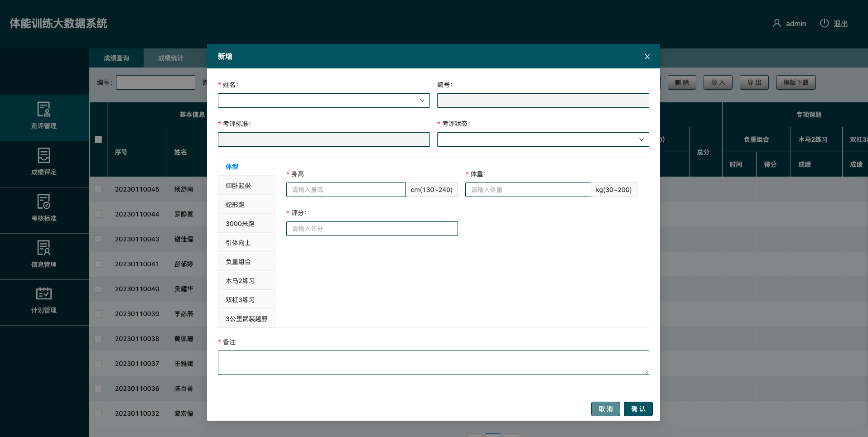The height and width of the screenshot is (437, 868).
Task: Select the 负重组合 tab in dialog
Action: tap(246, 262)
